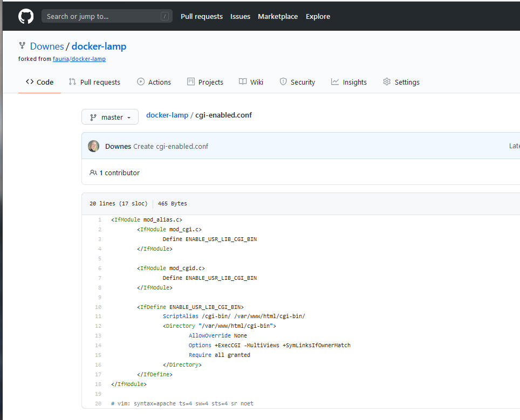
Task: Open Explore in top navigation
Action: click(318, 17)
